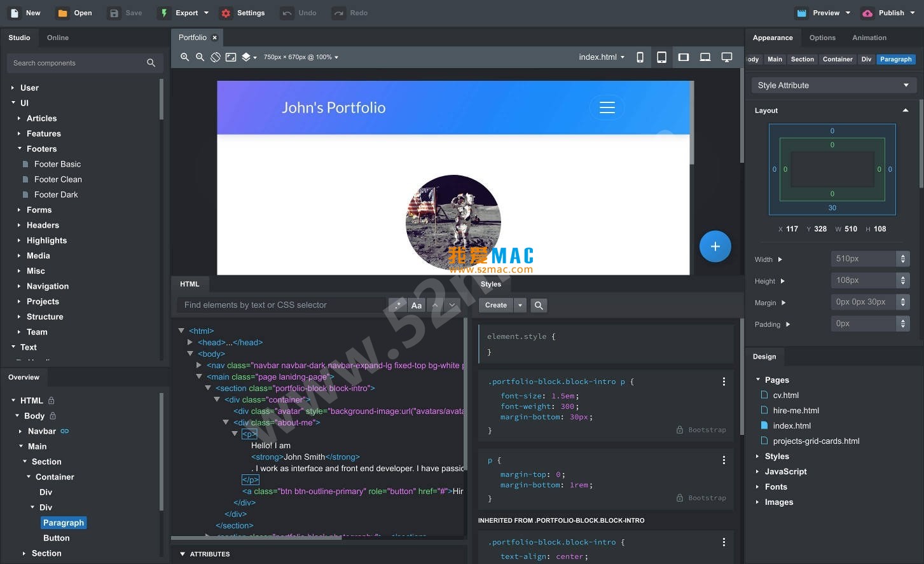
Task: Click the Styles panel search icon
Action: (539, 305)
